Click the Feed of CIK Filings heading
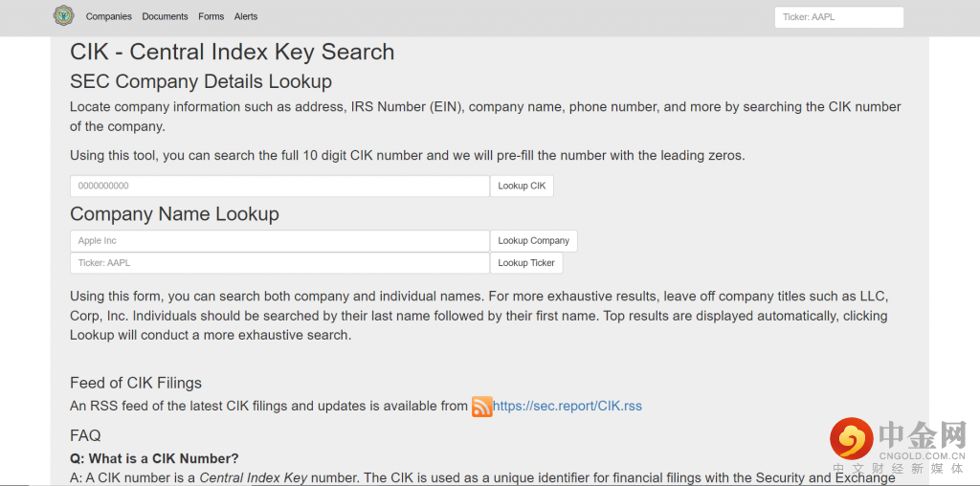 click(136, 383)
